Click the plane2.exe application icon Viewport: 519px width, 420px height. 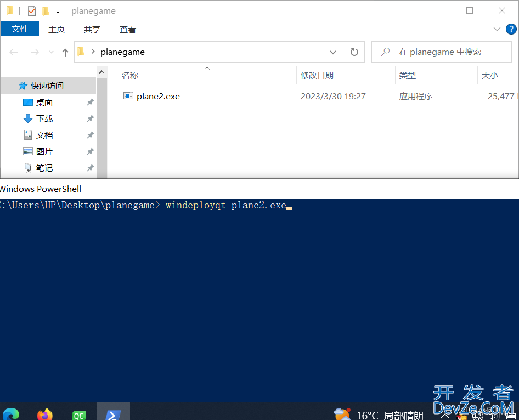pos(128,96)
